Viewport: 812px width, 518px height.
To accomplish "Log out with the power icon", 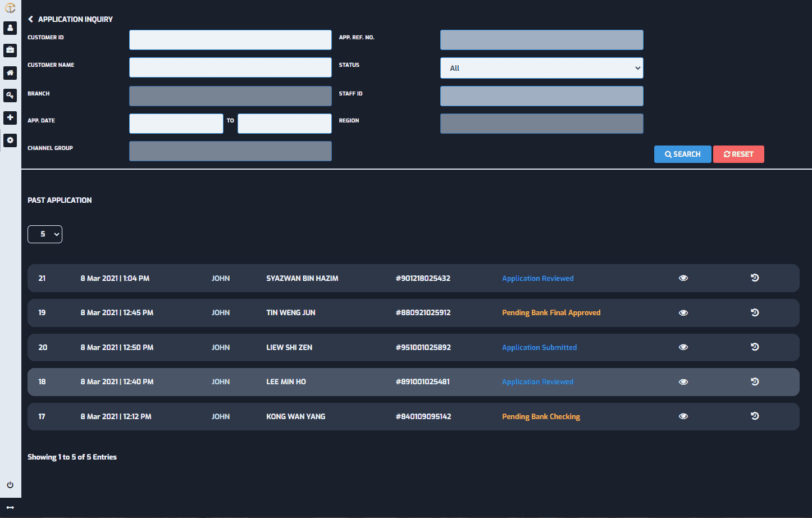I will [10, 485].
